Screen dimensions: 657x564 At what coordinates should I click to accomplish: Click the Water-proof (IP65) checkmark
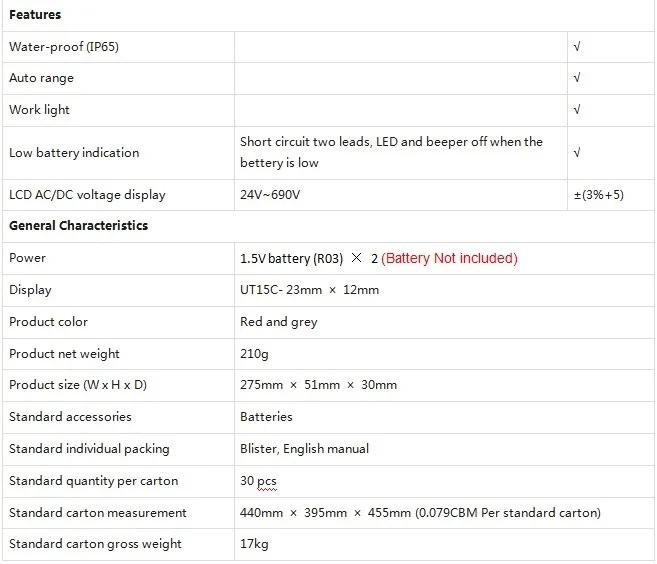pos(577,47)
